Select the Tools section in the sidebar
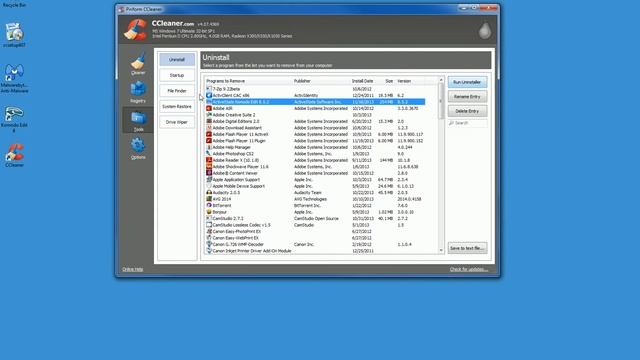The height and width of the screenshot is (360, 640). [x=138, y=121]
